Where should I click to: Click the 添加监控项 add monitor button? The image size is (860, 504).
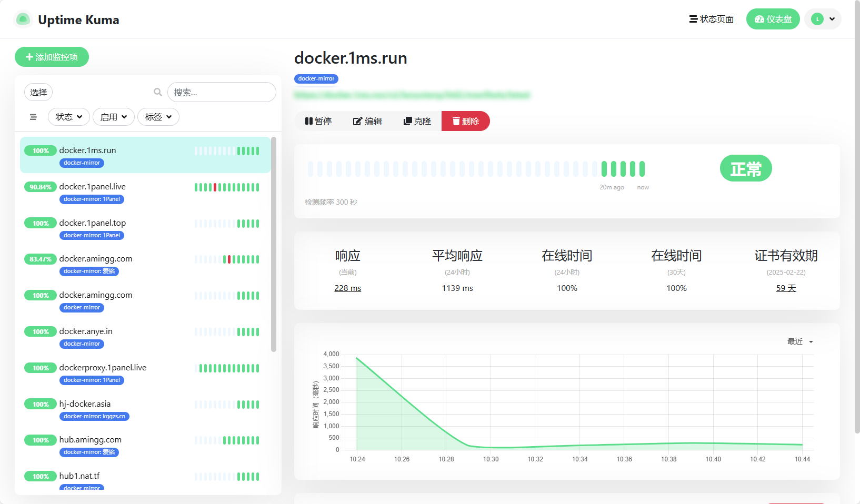pyautogui.click(x=52, y=57)
